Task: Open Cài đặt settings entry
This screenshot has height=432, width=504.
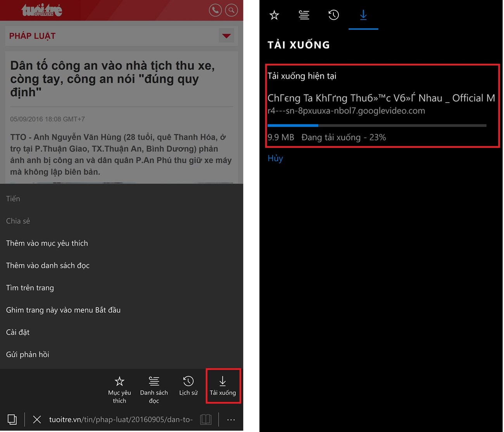Action: pos(18,332)
